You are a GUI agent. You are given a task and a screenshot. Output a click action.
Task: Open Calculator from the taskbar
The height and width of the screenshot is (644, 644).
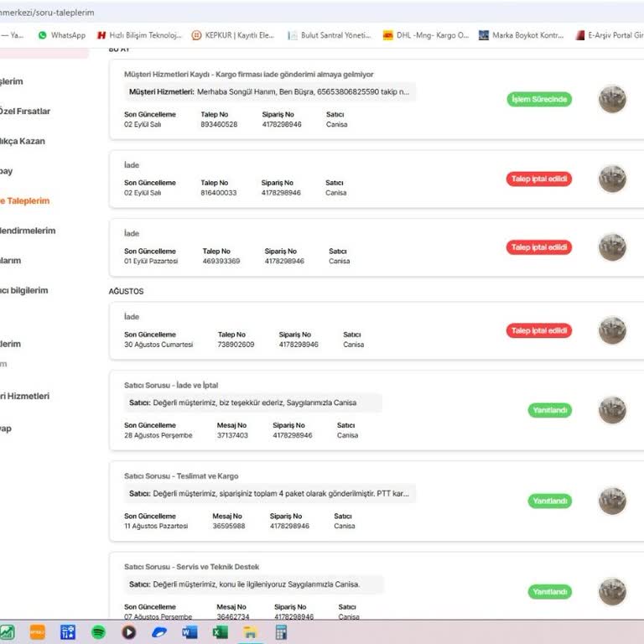[281, 632]
